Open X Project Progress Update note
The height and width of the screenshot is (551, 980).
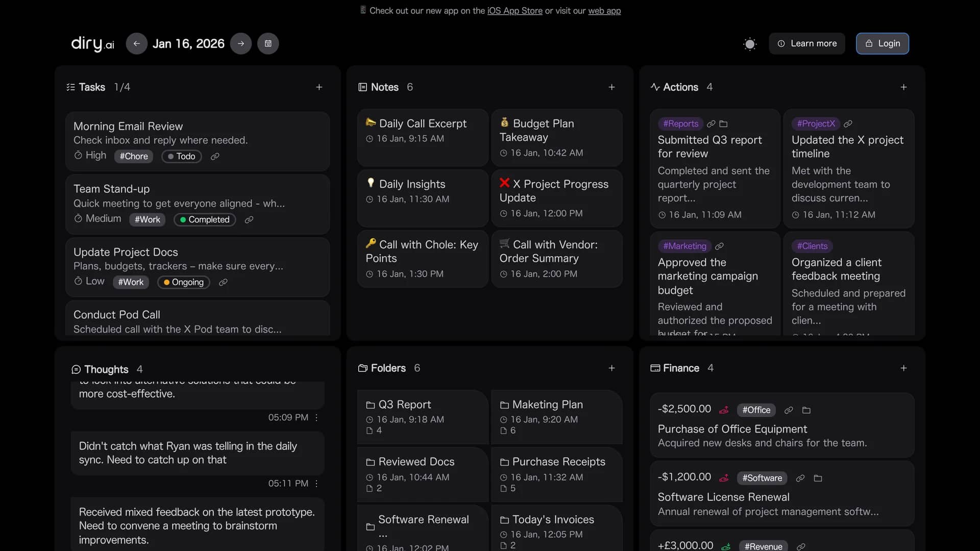click(x=557, y=198)
